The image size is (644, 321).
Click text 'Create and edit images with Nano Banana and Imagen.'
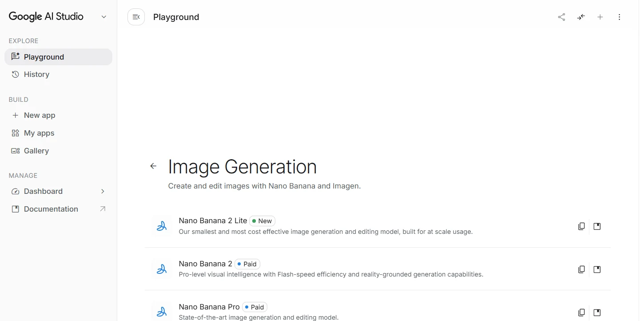(265, 186)
